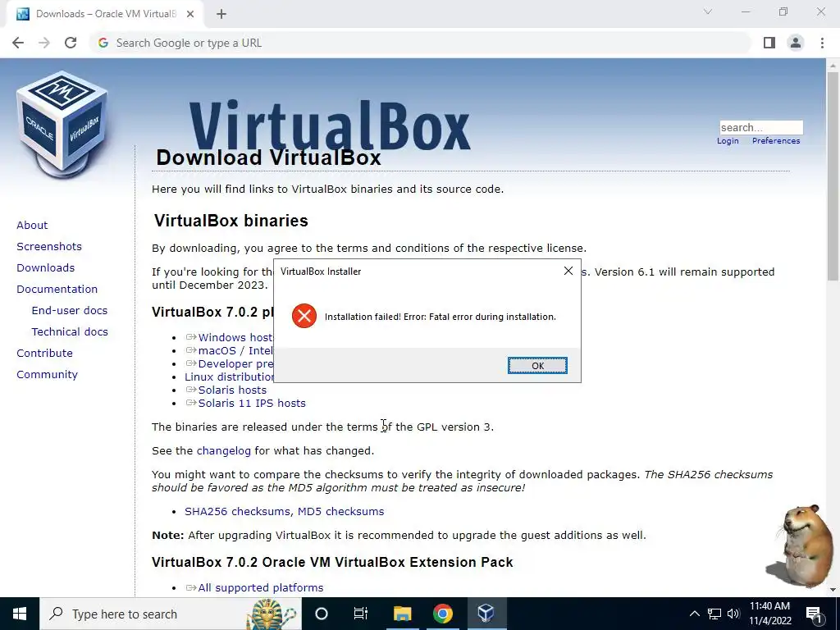The height and width of the screenshot is (630, 840).
Task: Open About in the sidebar
Action: click(32, 225)
